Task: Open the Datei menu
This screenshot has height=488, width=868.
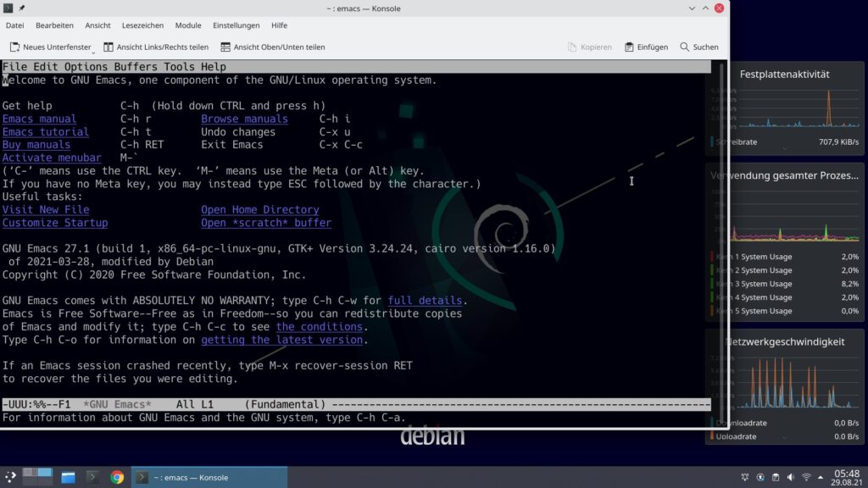Action: click(15, 25)
